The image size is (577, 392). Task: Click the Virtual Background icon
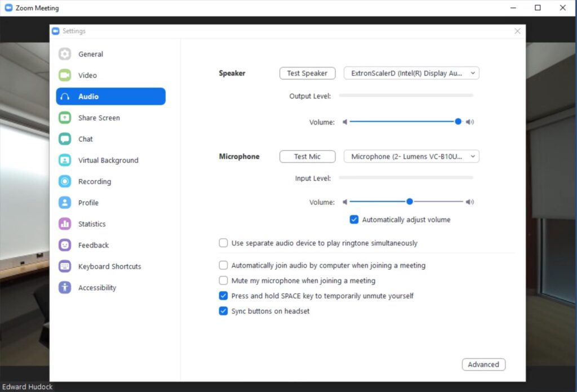(65, 161)
